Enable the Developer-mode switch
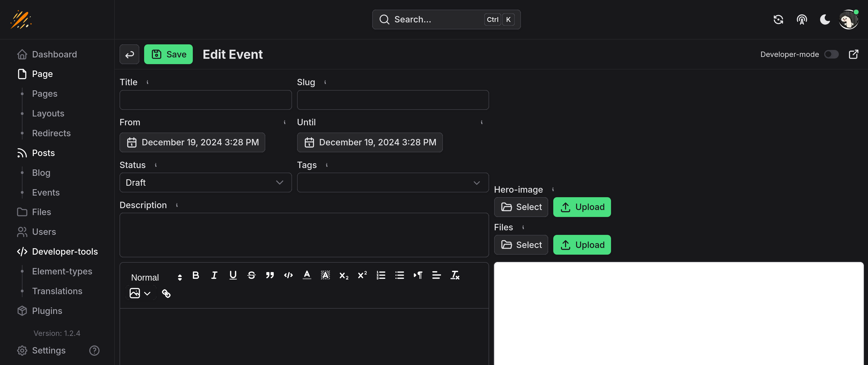Viewport: 868px width, 365px height. tap(831, 54)
